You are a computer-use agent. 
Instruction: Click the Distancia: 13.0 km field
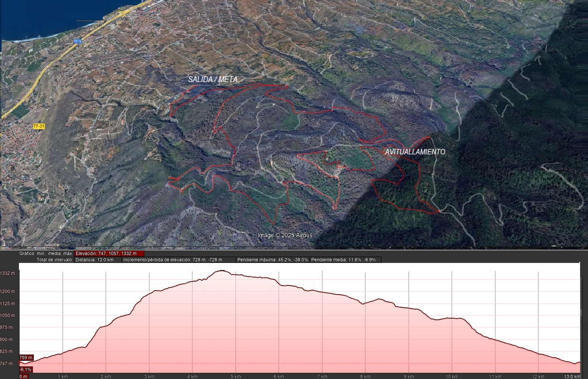tap(95, 260)
